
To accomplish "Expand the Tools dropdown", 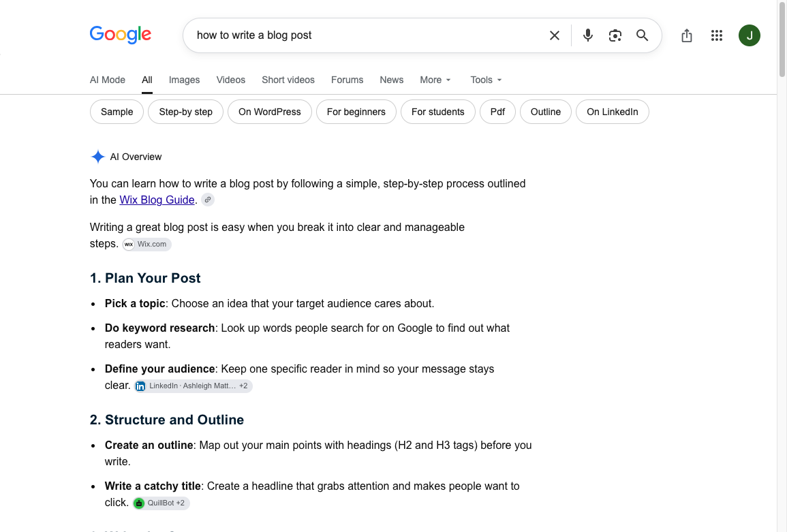I will click(x=486, y=80).
